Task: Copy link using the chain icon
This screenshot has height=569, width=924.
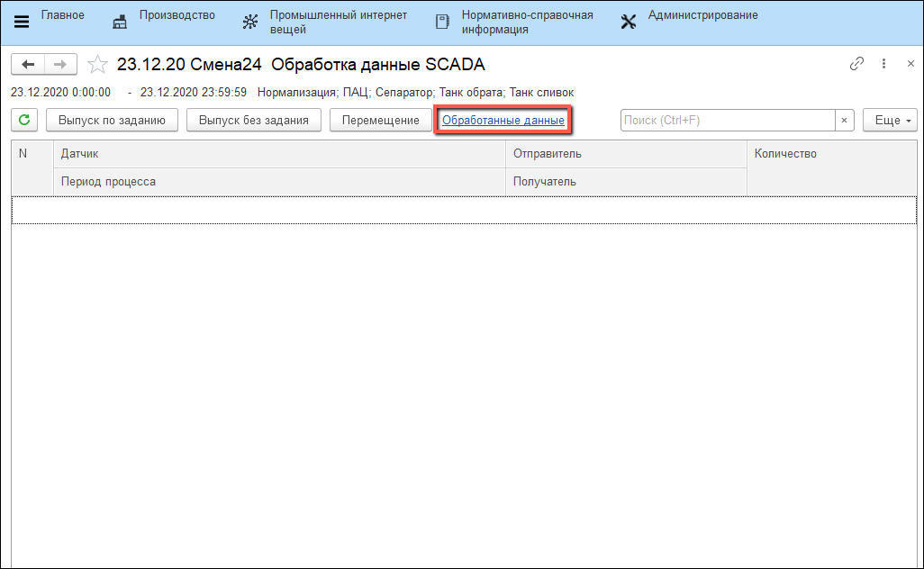Action: point(856,64)
